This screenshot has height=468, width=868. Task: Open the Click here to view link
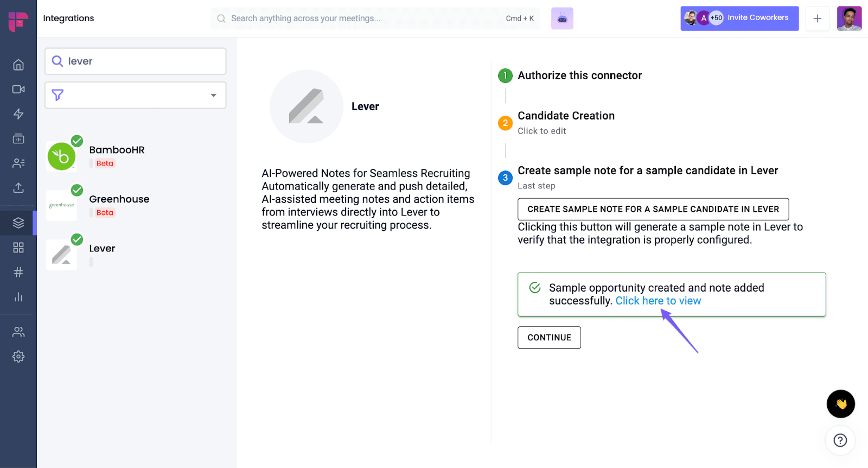coord(658,301)
